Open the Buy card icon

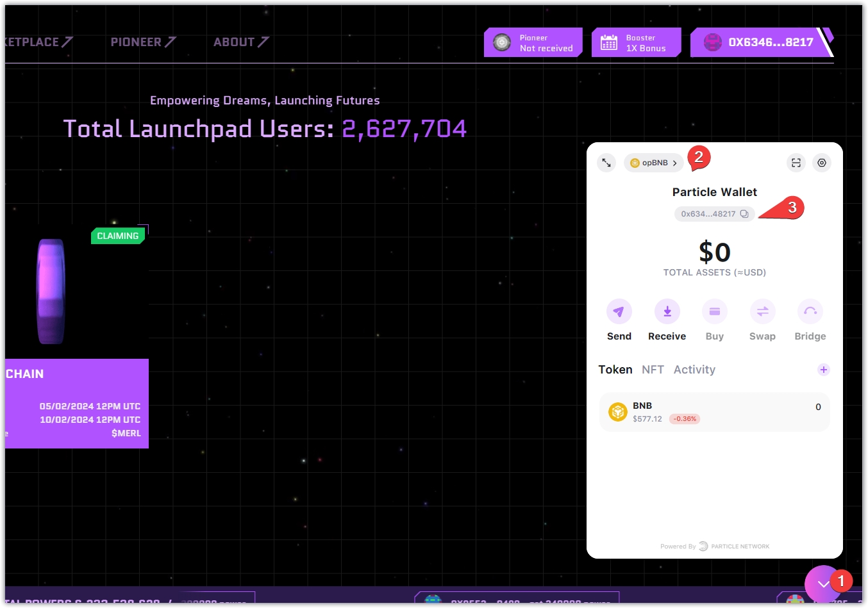[714, 312]
